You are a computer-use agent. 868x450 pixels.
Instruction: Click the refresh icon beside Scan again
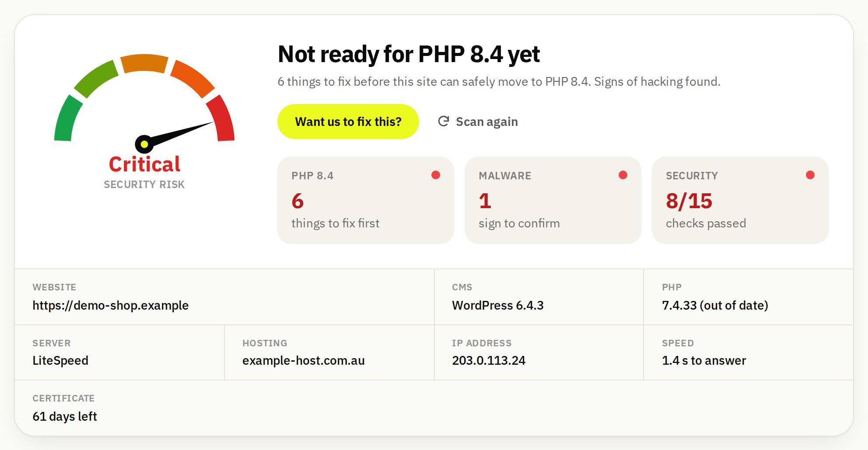[444, 121]
